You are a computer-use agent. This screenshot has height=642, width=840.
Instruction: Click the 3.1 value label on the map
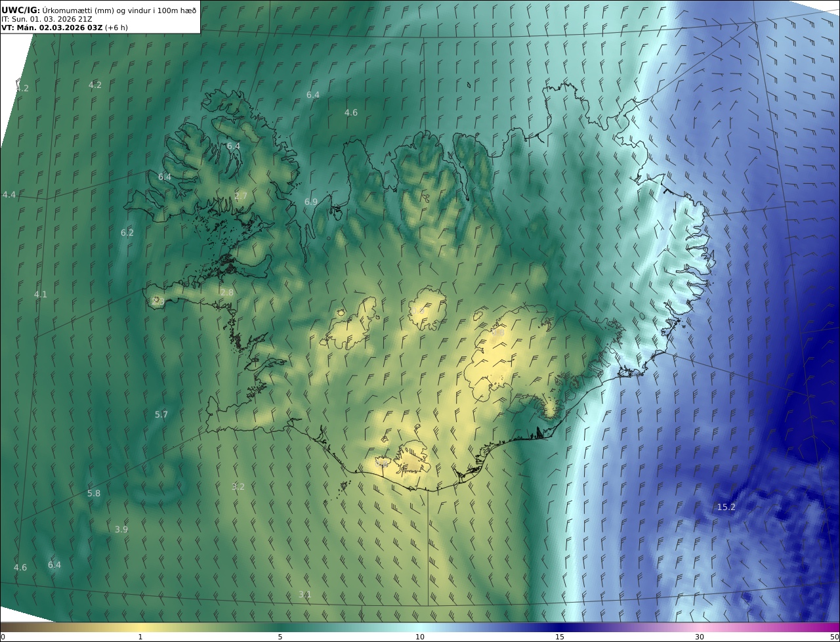click(x=305, y=595)
